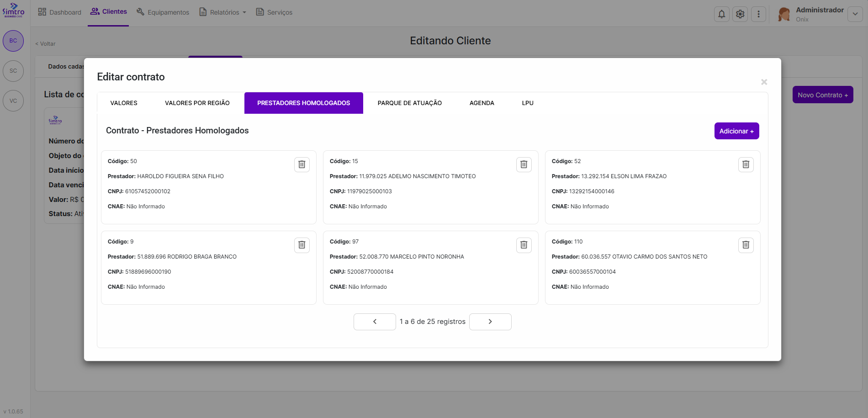Image resolution: width=868 pixels, height=418 pixels.
Task: Expand the Relatórios menu
Action: pos(223,12)
